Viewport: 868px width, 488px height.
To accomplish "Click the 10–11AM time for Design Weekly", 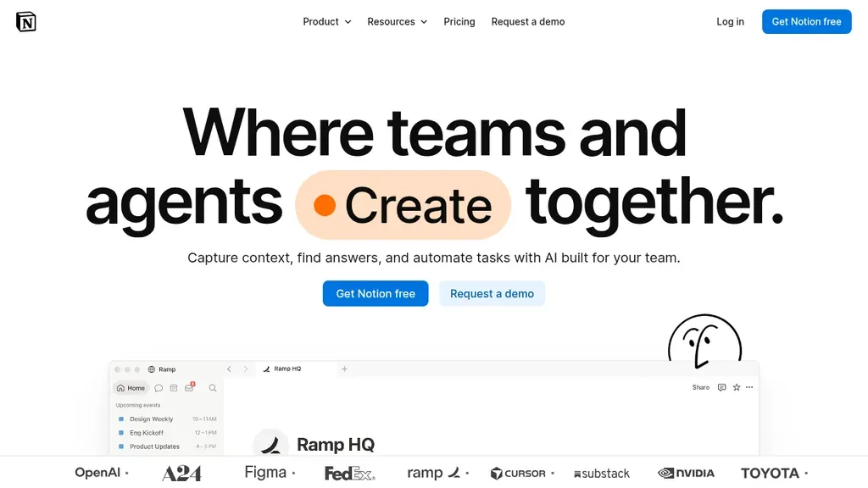I will click(x=204, y=419).
